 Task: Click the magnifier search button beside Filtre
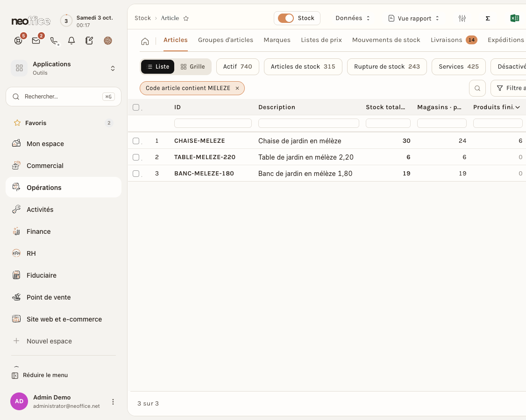[477, 88]
